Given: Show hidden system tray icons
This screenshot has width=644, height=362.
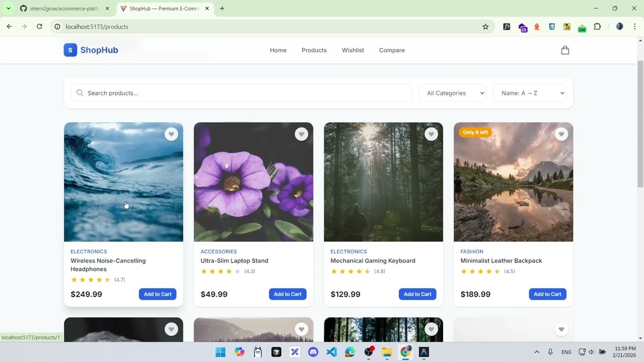Looking at the screenshot, I should [537, 352].
